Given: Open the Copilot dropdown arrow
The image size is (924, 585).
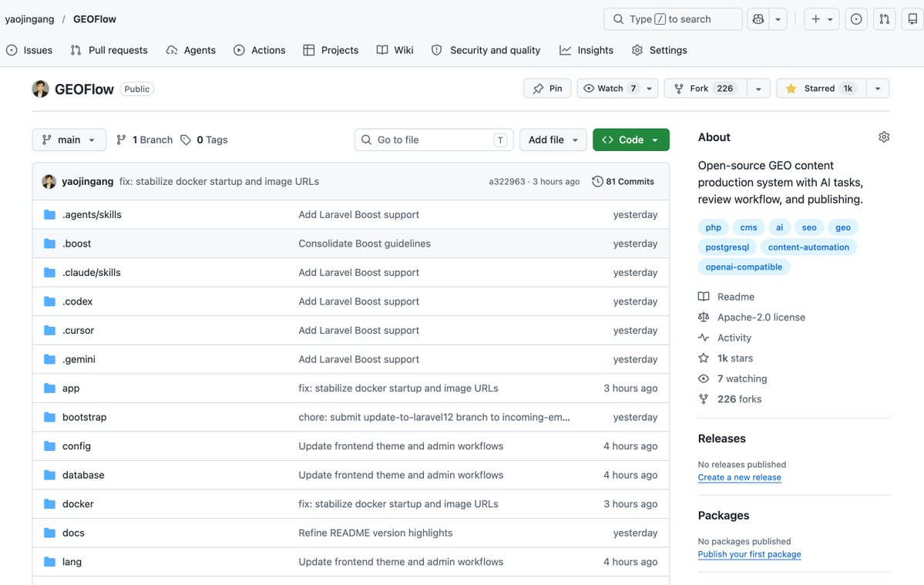Looking at the screenshot, I should 778,18.
